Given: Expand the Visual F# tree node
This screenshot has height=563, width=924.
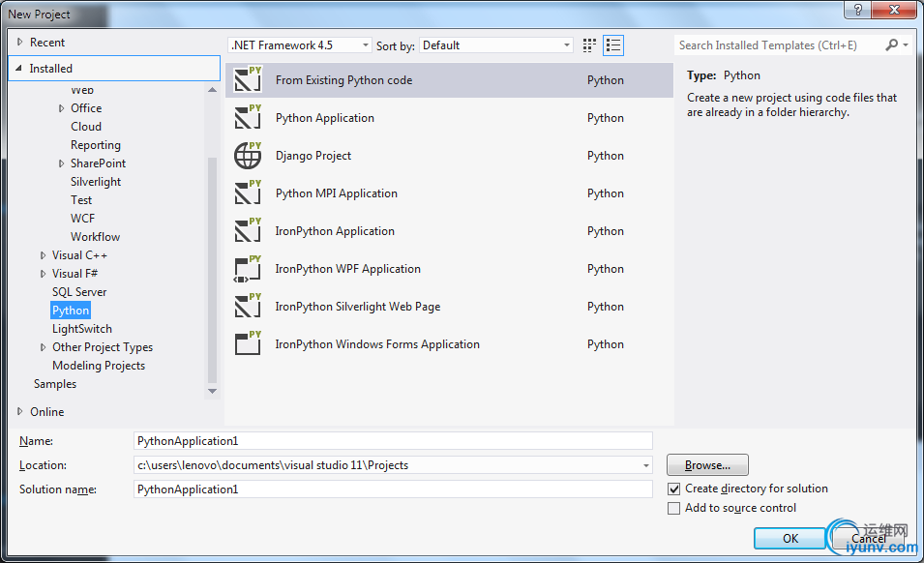Looking at the screenshot, I should click(x=43, y=274).
